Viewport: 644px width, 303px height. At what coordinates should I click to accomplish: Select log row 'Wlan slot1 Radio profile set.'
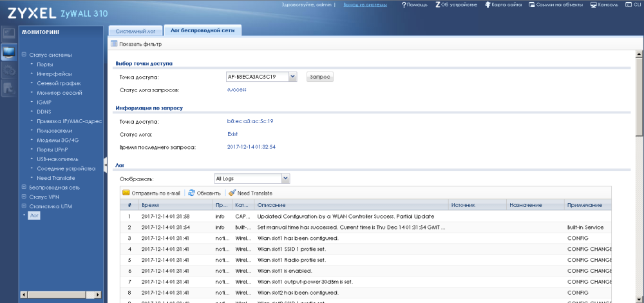tap(366, 260)
